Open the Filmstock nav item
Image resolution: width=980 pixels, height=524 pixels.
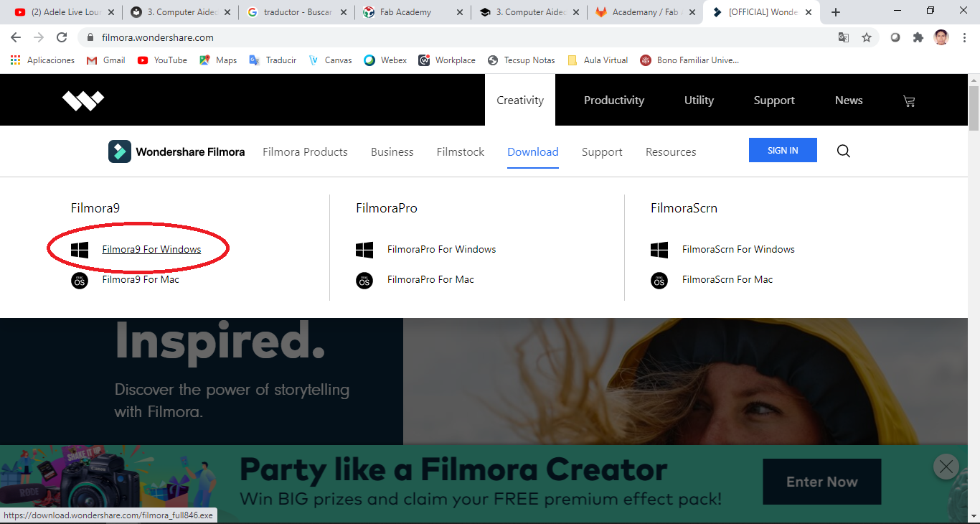(x=461, y=152)
